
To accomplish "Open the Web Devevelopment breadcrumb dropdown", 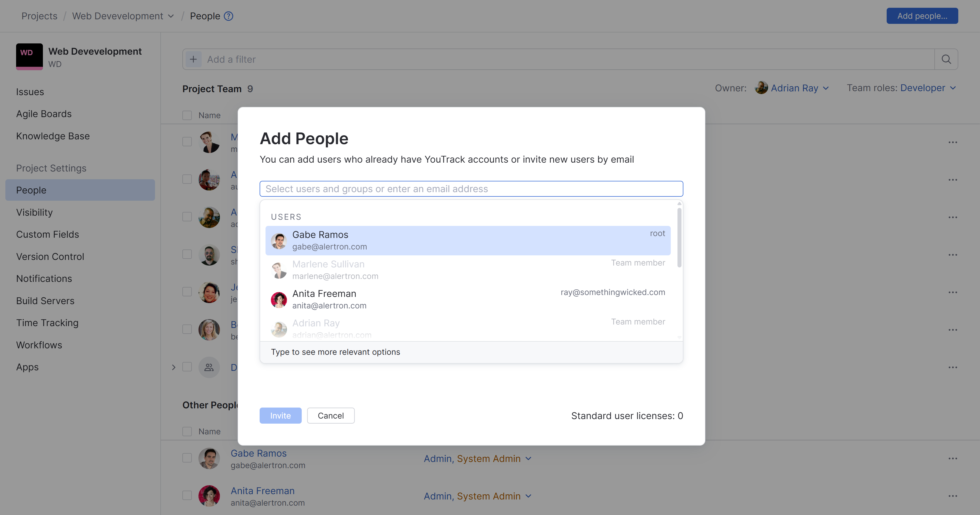I will point(171,16).
